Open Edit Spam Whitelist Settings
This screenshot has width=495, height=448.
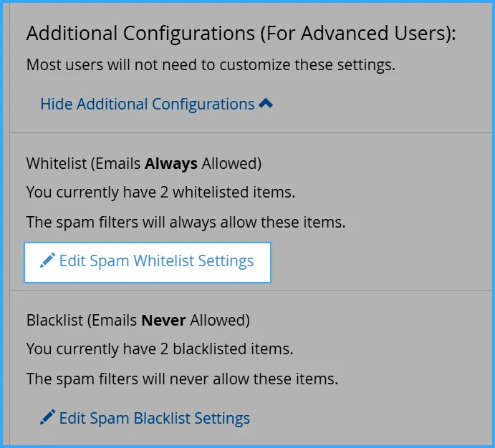(148, 263)
